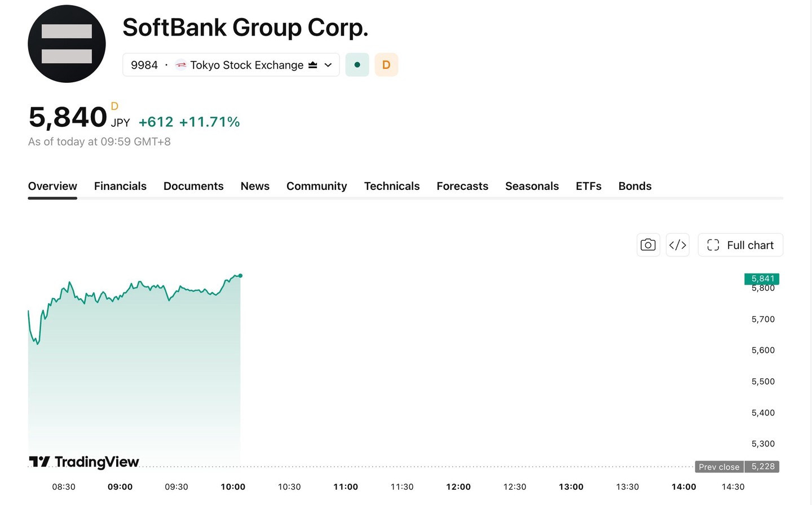Open the Full chart view
The width and height of the screenshot is (812, 505).
tap(740, 245)
